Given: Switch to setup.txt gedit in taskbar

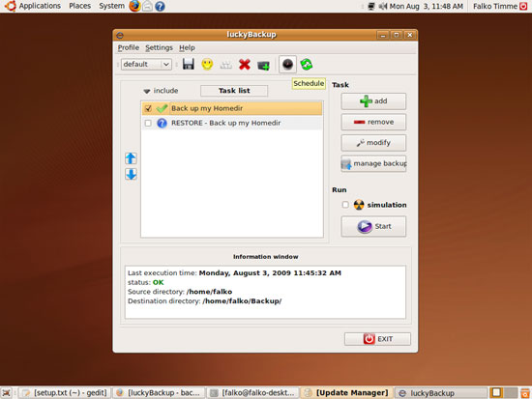Looking at the screenshot, I should [65, 392].
